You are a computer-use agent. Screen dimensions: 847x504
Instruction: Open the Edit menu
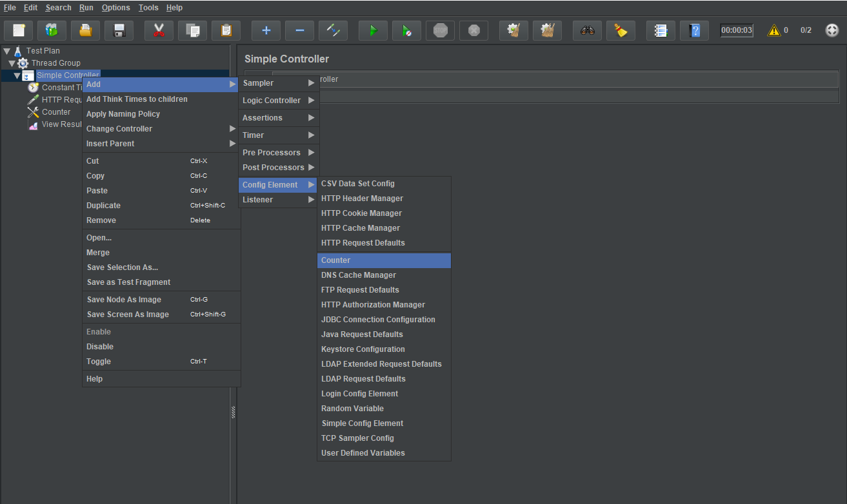[31, 8]
